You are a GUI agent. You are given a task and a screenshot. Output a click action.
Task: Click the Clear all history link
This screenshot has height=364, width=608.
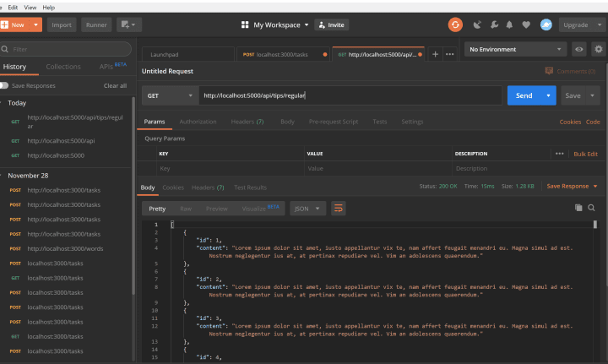[x=115, y=85]
